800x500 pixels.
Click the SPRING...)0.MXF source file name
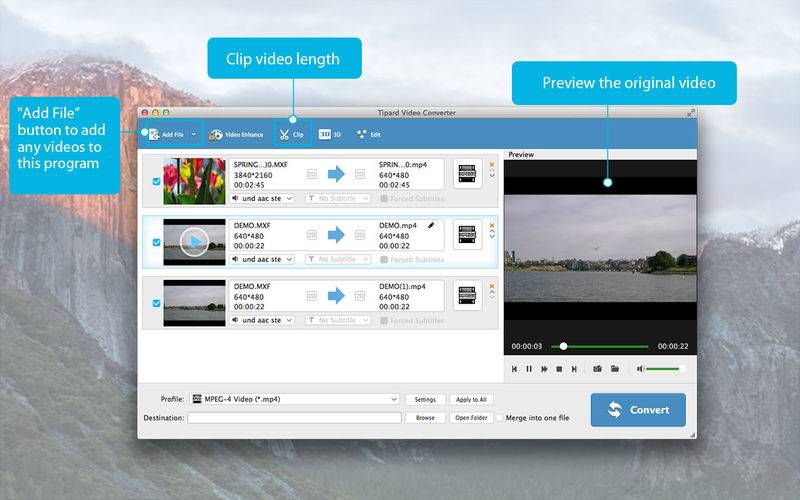pos(261,165)
